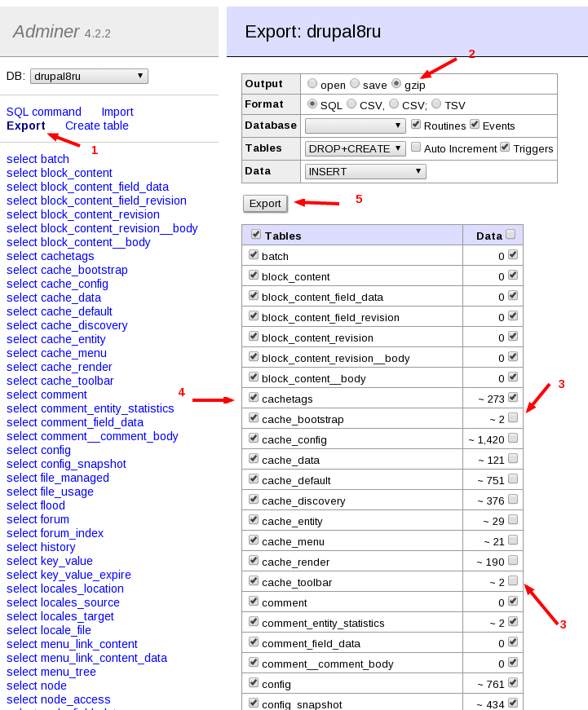The width and height of the screenshot is (588, 710).
Task: Toggle the config data checkbox
Action: tap(513, 682)
